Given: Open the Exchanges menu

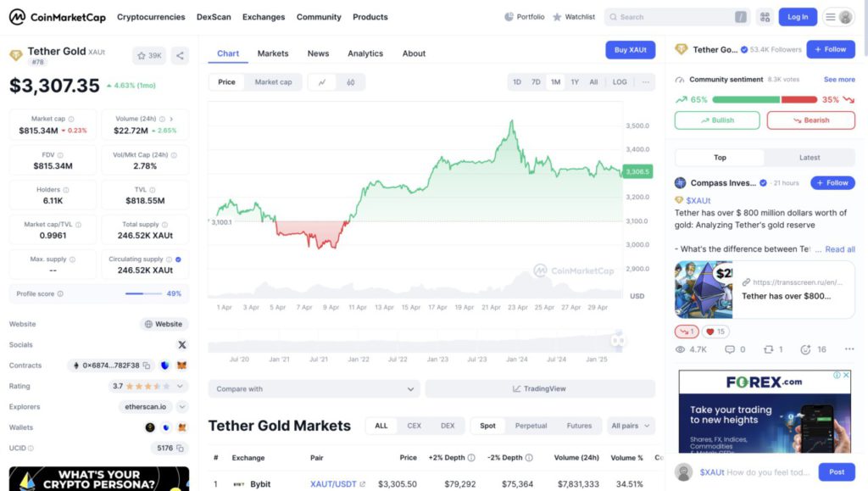Looking at the screenshot, I should (264, 17).
